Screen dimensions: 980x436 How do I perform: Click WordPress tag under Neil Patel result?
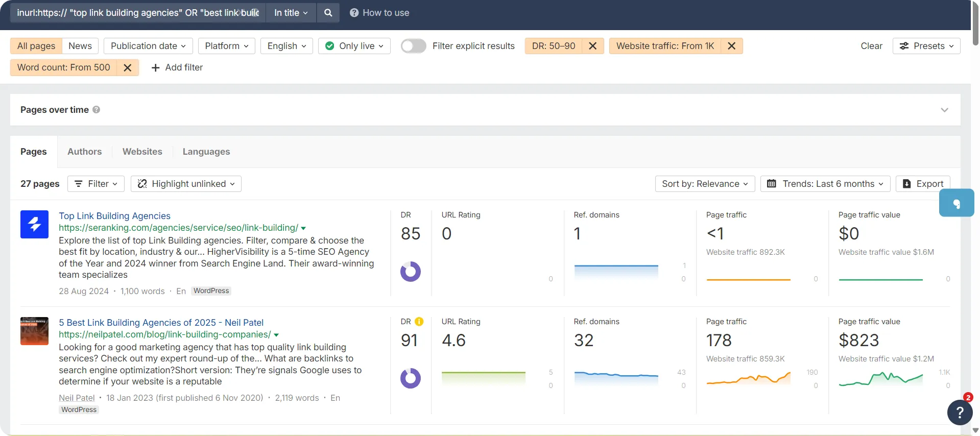(79, 409)
